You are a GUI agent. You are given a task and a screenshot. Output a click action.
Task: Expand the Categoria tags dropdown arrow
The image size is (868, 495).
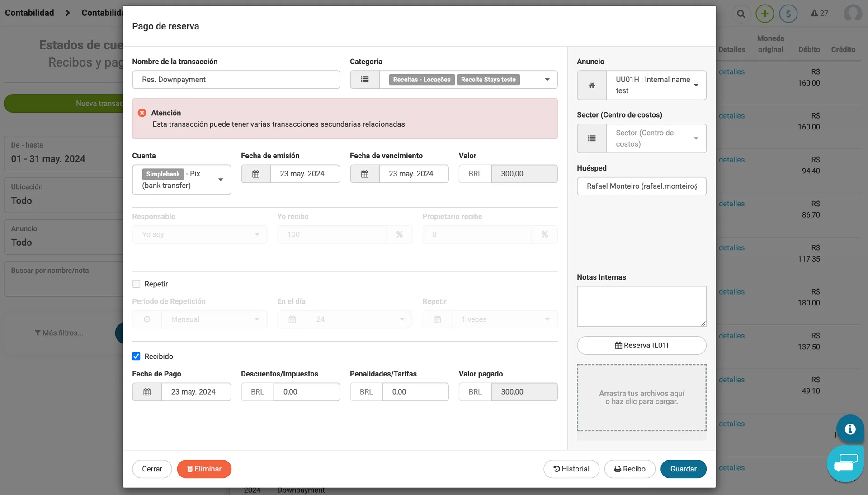point(547,80)
